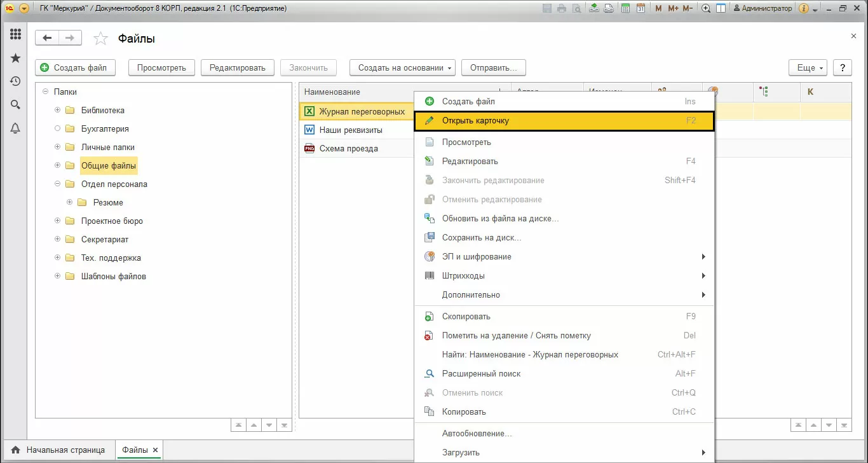Click the M memory button
868x463 pixels.
(x=658, y=8)
